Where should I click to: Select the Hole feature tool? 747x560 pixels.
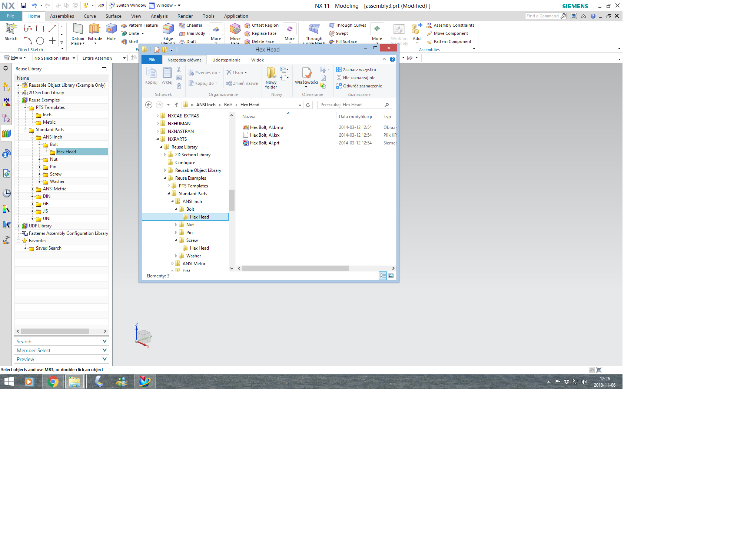pos(111,31)
